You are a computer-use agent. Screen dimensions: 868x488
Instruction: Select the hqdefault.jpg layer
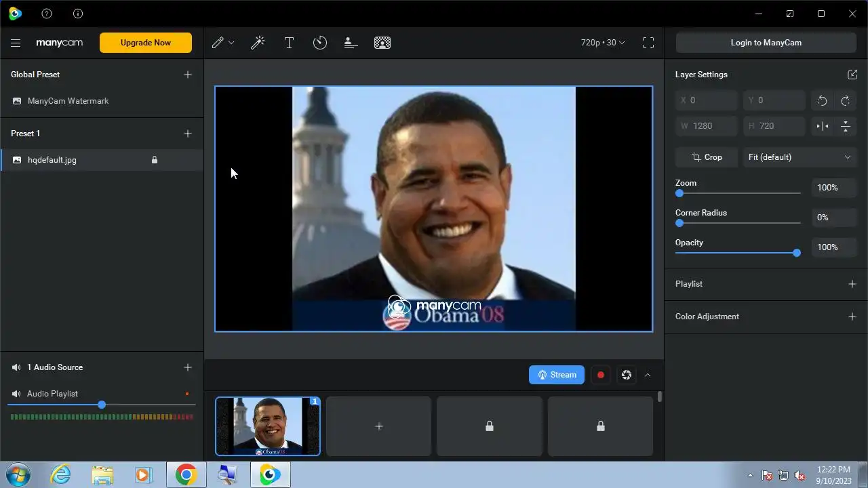102,160
